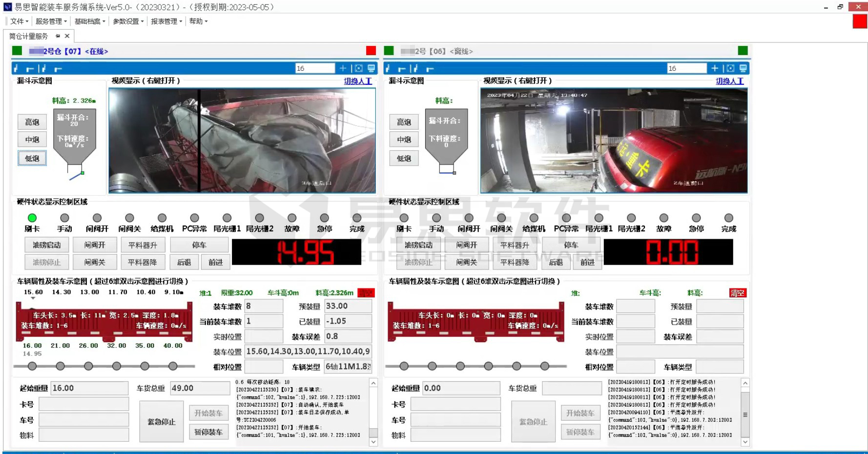Click the first pile marker on the left slider

coord(32,366)
